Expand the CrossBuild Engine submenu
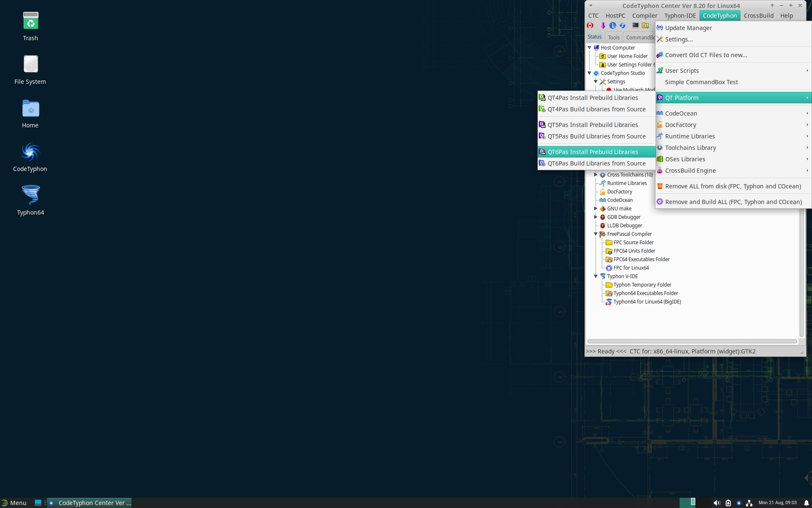 733,171
